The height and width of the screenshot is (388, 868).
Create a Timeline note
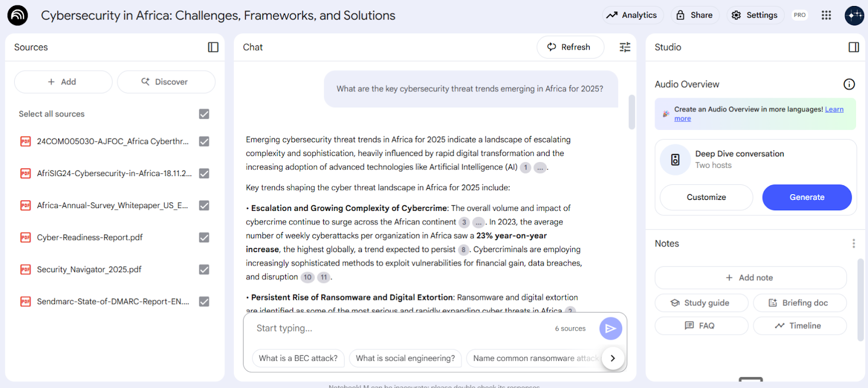tap(800, 326)
